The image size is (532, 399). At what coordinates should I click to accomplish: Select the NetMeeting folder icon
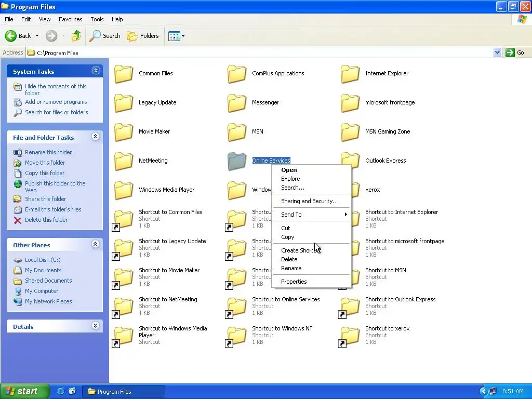tap(124, 161)
